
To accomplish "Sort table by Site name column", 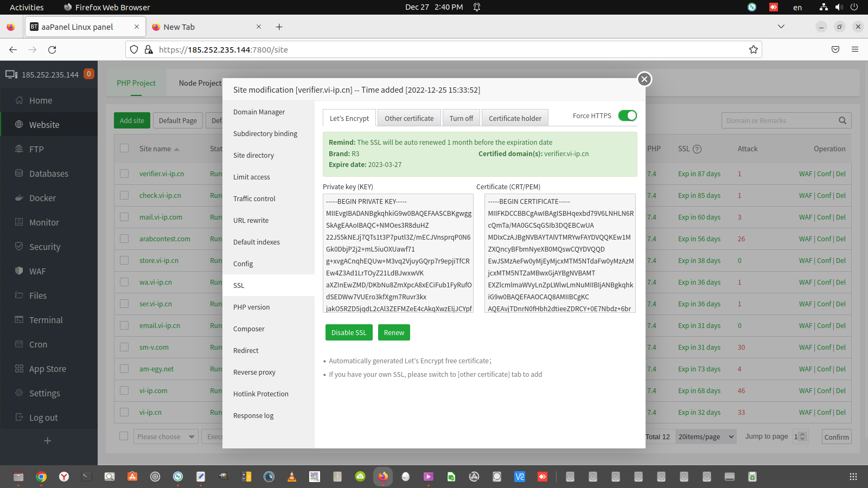I will pos(159,149).
